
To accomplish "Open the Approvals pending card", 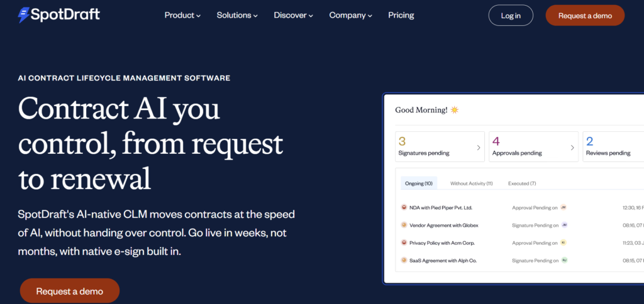I will (533, 146).
